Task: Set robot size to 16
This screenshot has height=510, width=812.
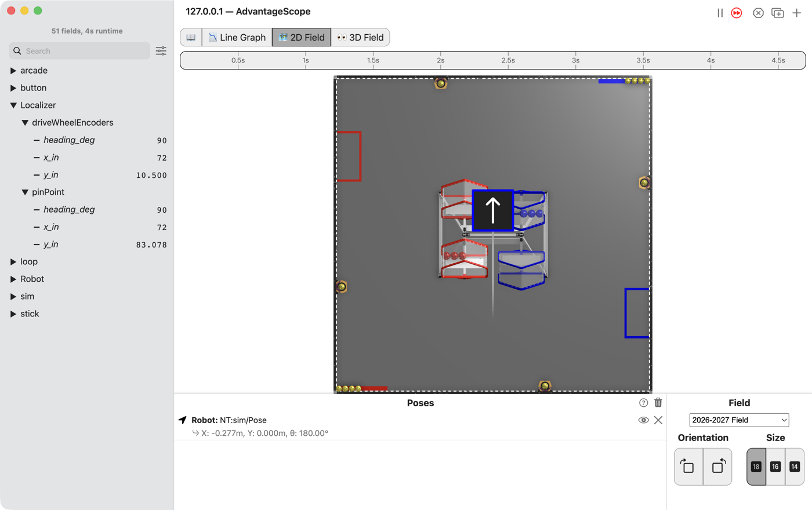Action: click(775, 467)
